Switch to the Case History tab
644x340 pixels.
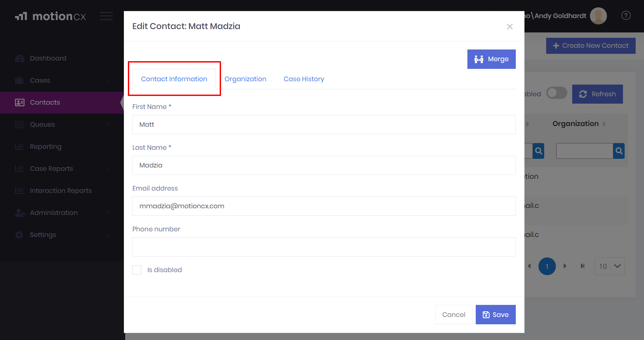[x=304, y=79]
